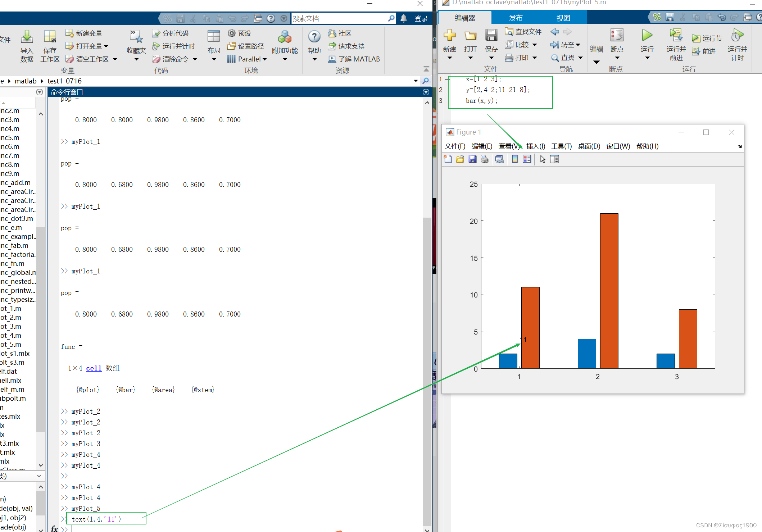Expand the Parallel dropdown
This screenshot has height=532, width=762.
(x=265, y=59)
